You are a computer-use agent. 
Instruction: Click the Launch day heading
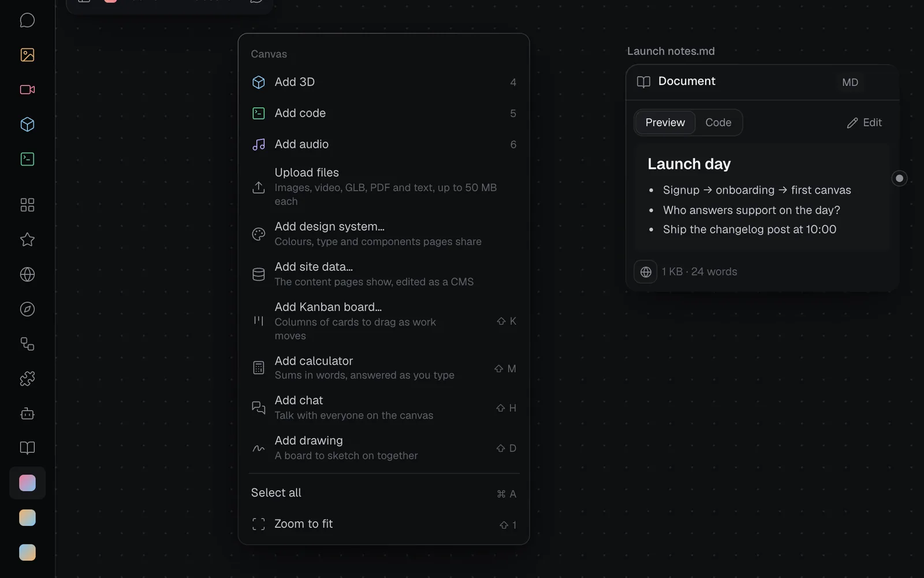[689, 164]
